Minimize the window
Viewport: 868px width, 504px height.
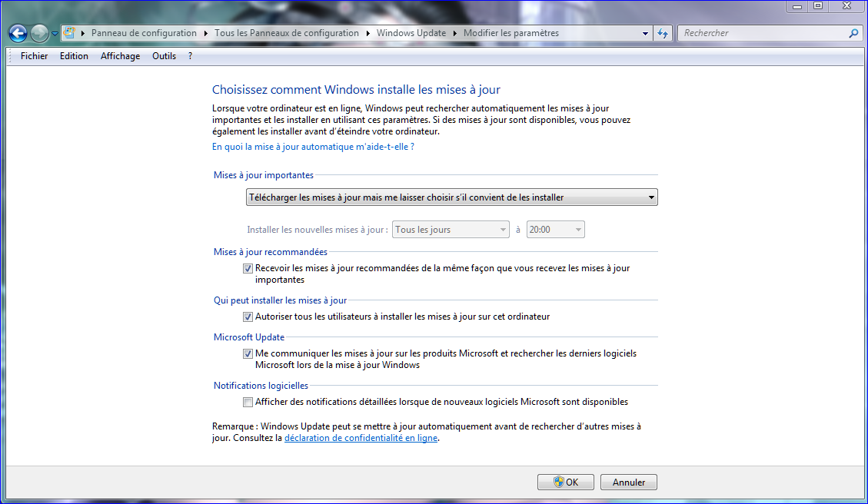coord(797,6)
